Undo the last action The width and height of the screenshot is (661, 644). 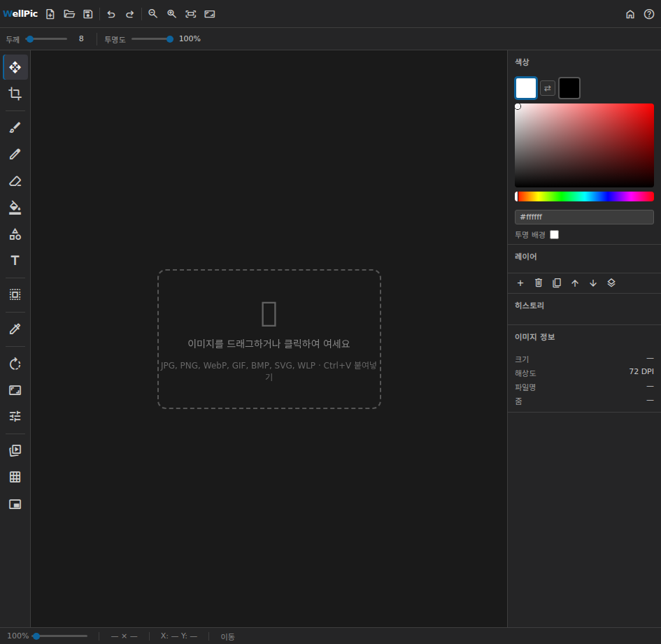click(111, 14)
